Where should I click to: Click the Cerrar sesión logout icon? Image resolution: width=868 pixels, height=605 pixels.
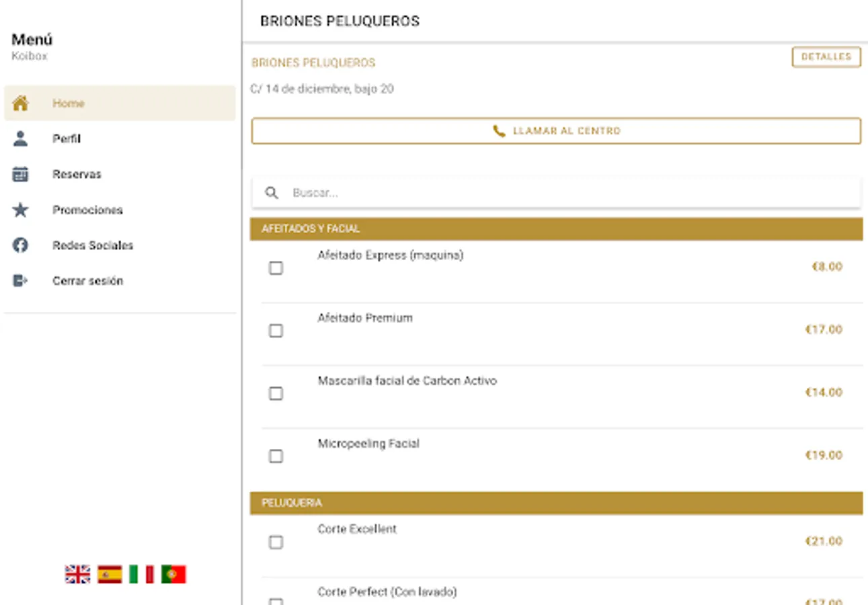(21, 281)
